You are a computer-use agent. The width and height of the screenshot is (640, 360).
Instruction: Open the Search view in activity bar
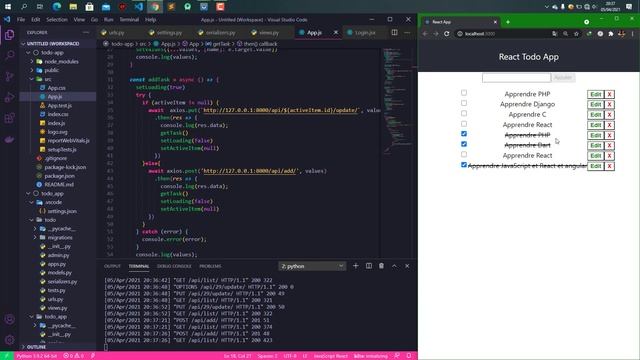tap(9, 55)
